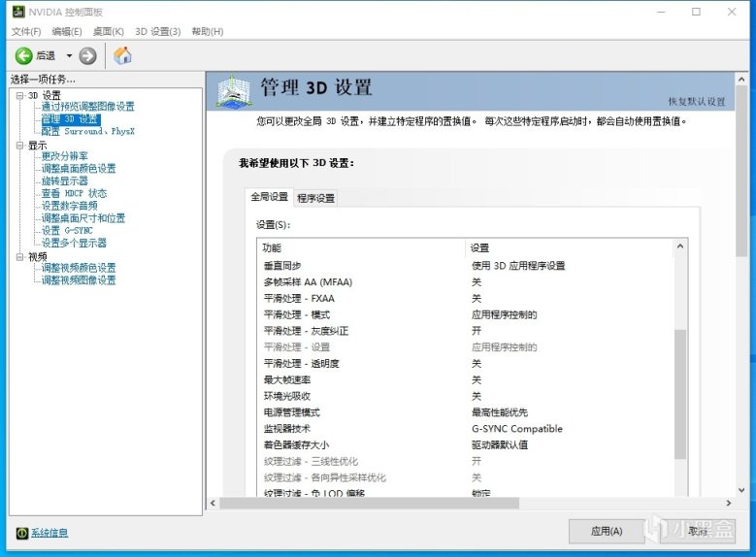Click the 恢复默认设置 link
The height and width of the screenshot is (557, 756).
[697, 101]
